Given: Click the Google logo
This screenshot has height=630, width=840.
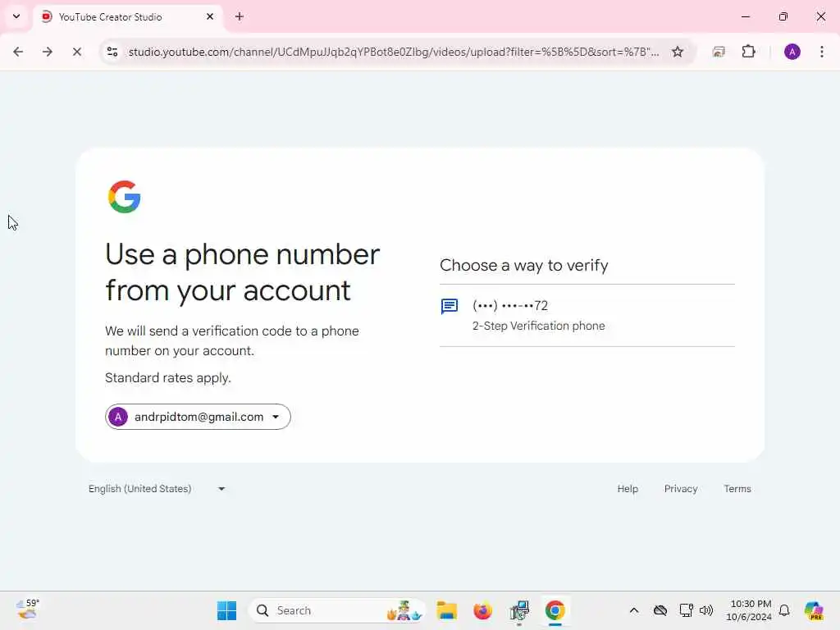Looking at the screenshot, I should coord(125,197).
